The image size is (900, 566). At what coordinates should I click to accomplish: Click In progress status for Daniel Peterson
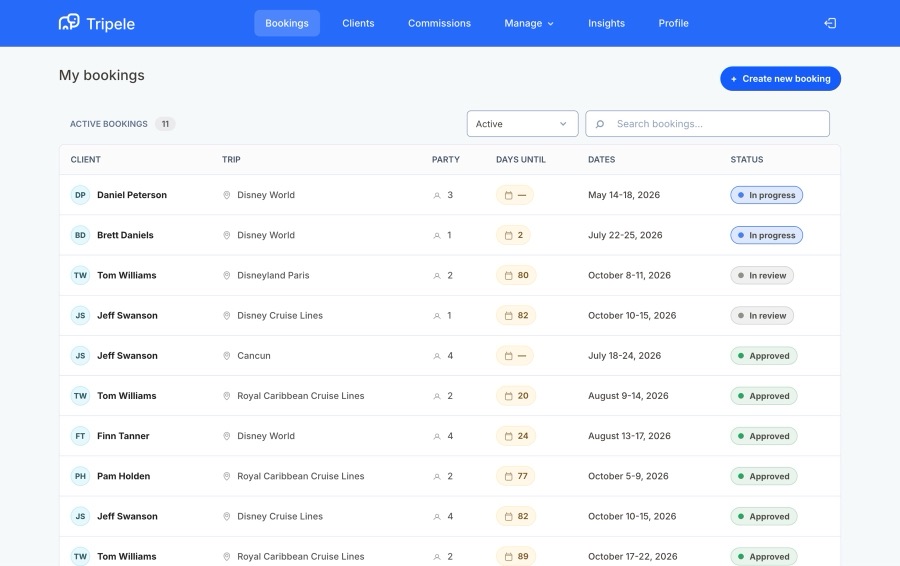point(766,195)
